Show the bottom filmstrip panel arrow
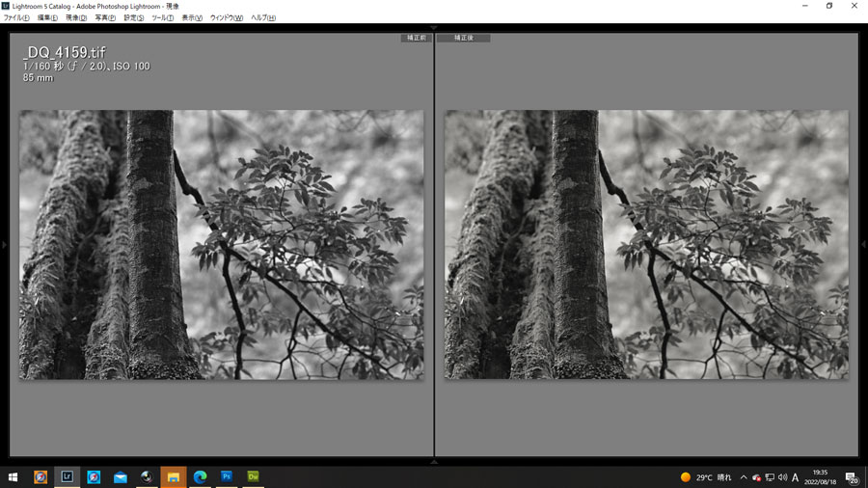 point(434,462)
